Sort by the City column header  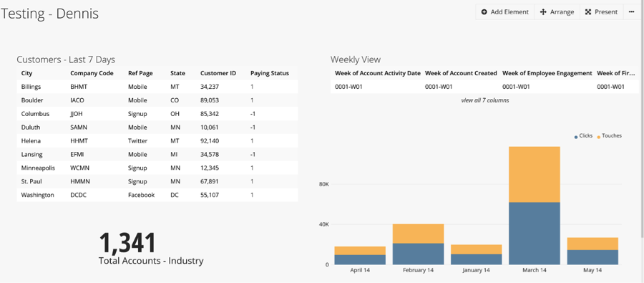coord(26,73)
